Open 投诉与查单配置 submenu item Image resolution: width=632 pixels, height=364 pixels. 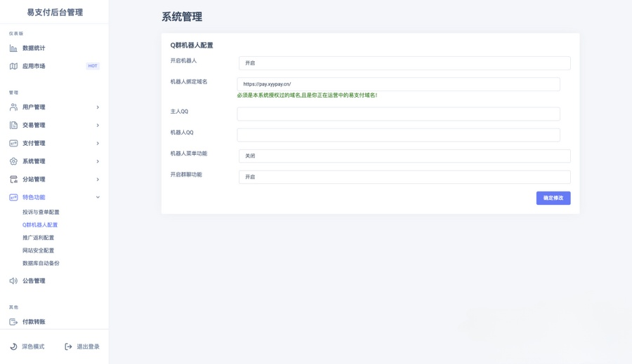tap(41, 213)
